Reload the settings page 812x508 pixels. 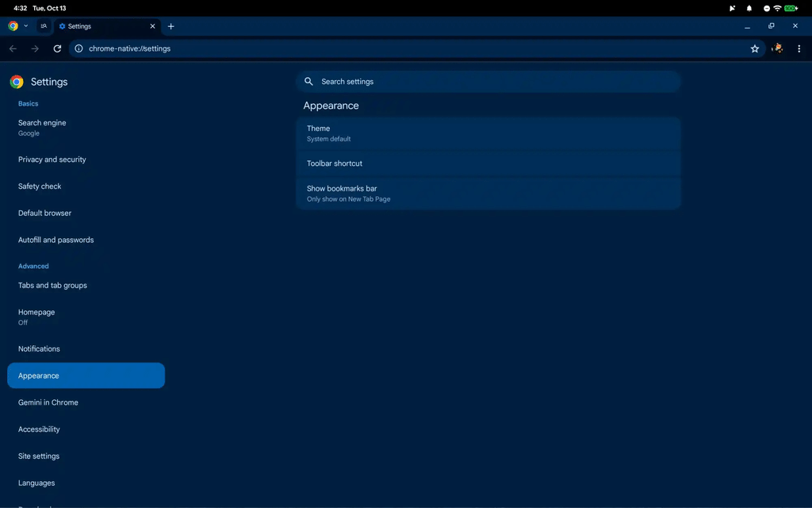57,48
